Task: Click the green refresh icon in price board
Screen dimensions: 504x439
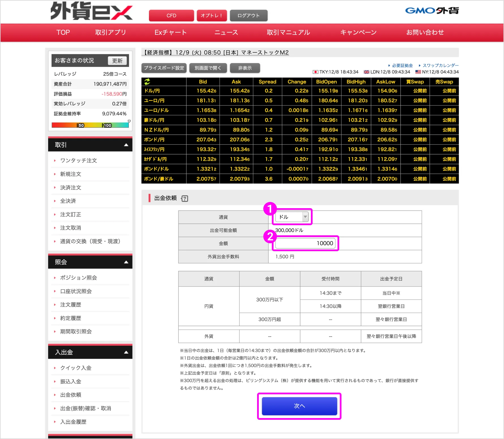Action: [x=147, y=82]
